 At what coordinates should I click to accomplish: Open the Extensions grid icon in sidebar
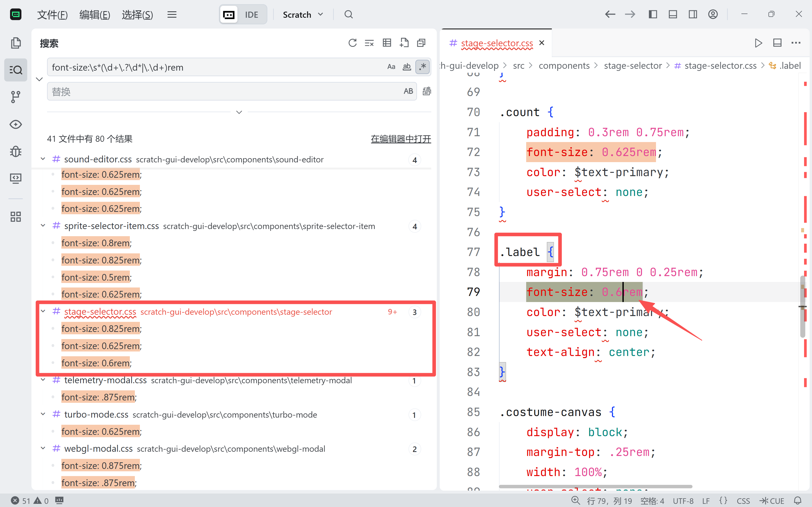click(16, 217)
